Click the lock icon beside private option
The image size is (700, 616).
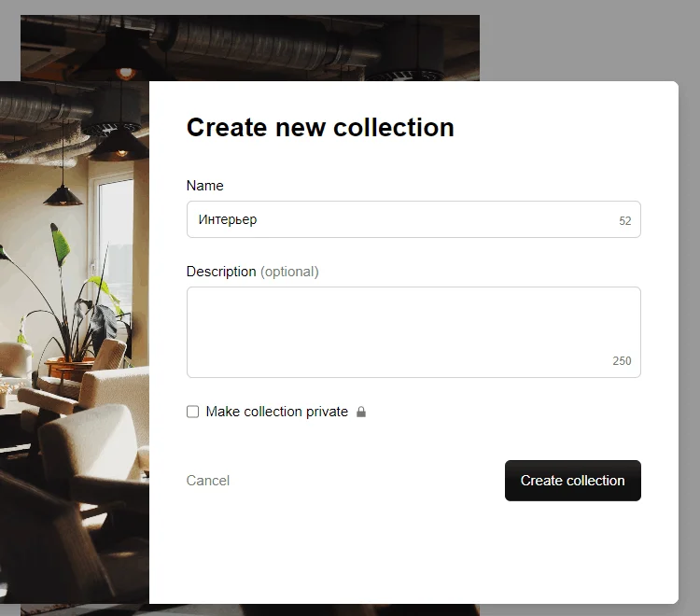[x=361, y=412]
